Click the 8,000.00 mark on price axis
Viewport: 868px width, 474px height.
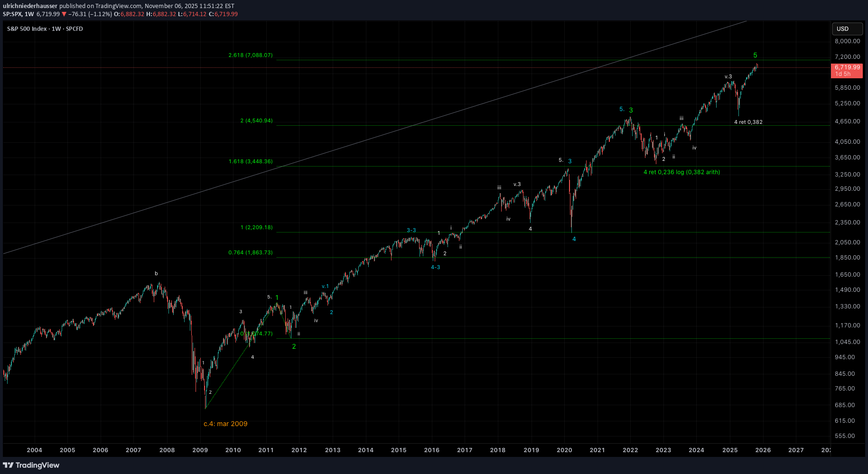coord(847,41)
